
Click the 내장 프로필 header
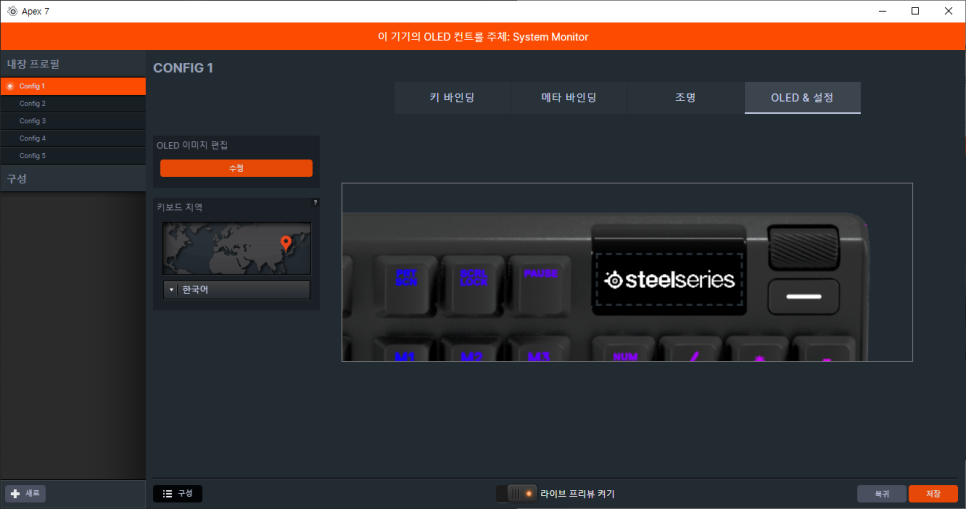[73, 64]
